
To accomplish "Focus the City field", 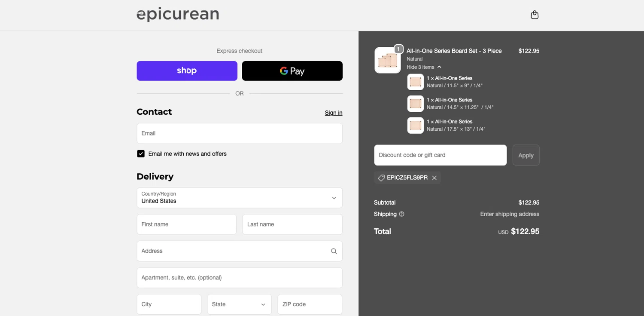I will 169,304.
